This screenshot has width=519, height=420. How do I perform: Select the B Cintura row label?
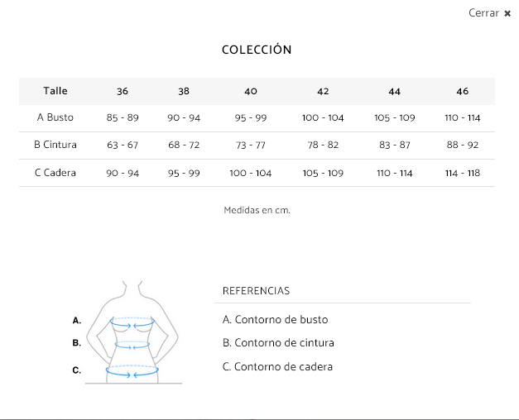(55, 145)
